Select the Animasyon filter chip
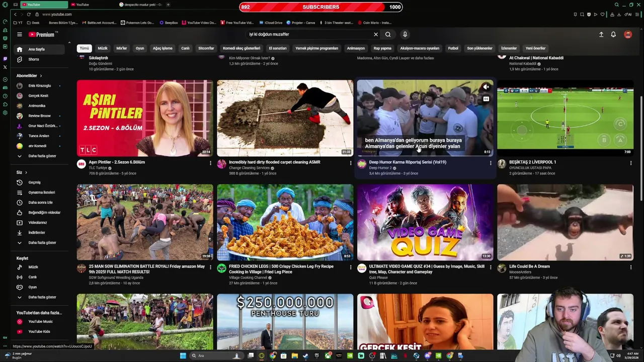The image size is (644, 362). click(x=356, y=48)
